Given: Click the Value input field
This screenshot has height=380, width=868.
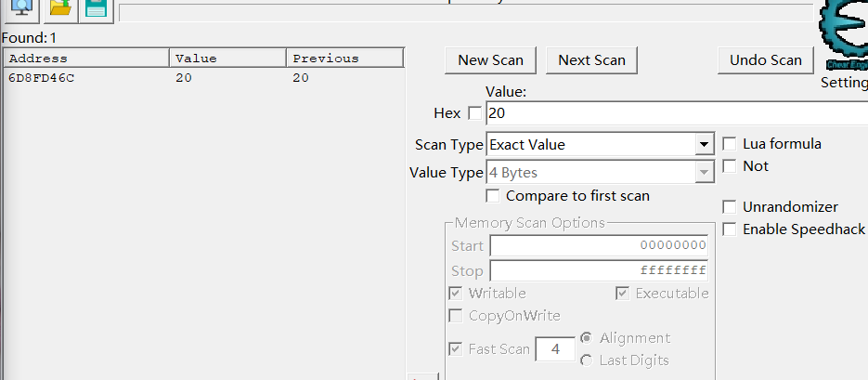Looking at the screenshot, I should tap(677, 113).
